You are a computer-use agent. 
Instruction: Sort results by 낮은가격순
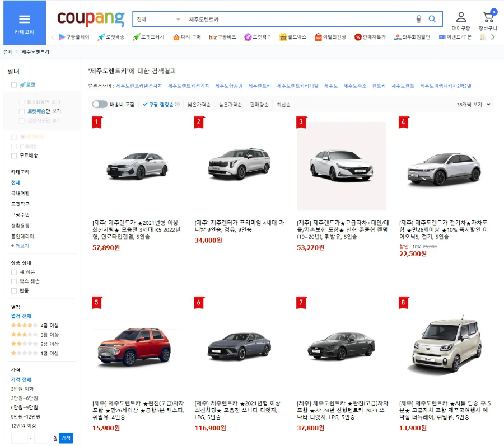[199, 105]
